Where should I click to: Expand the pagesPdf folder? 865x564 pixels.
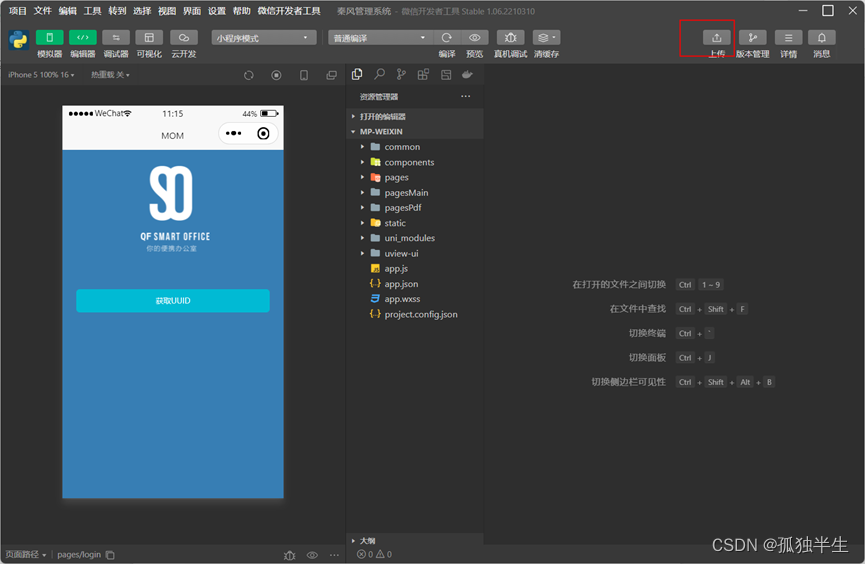[414, 207]
